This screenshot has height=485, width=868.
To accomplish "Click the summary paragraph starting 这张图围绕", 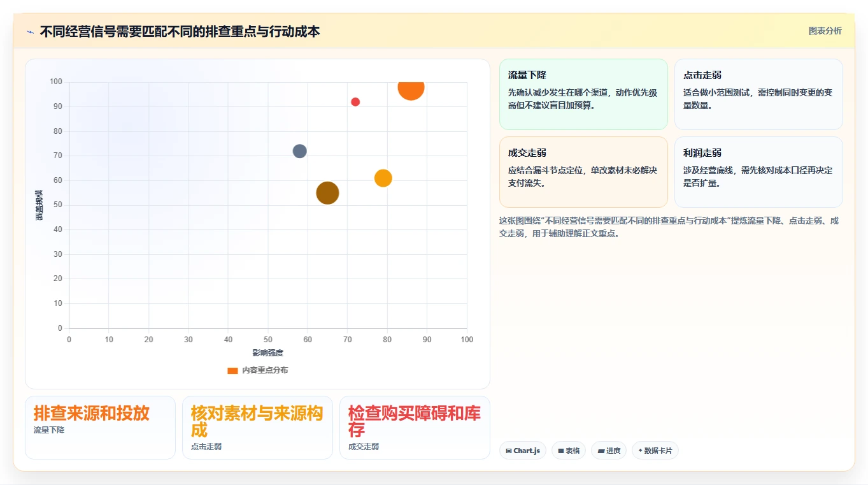I will point(669,227).
